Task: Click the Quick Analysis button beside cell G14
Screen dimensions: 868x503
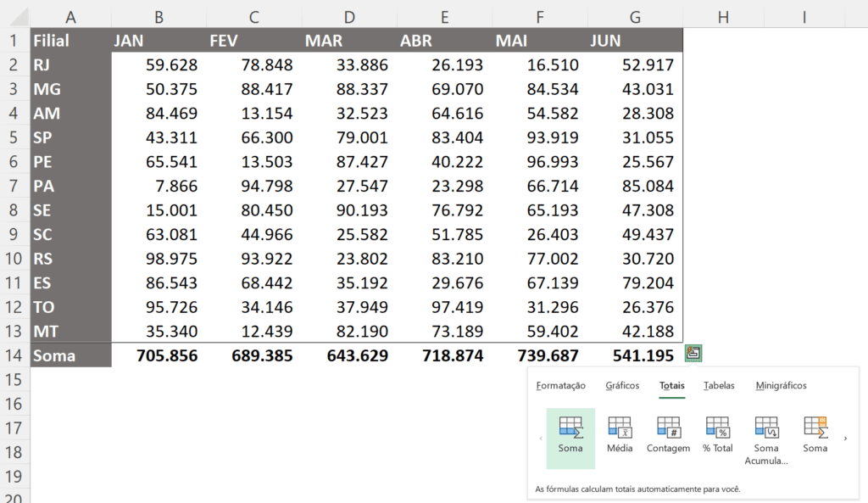Action: [x=693, y=354]
